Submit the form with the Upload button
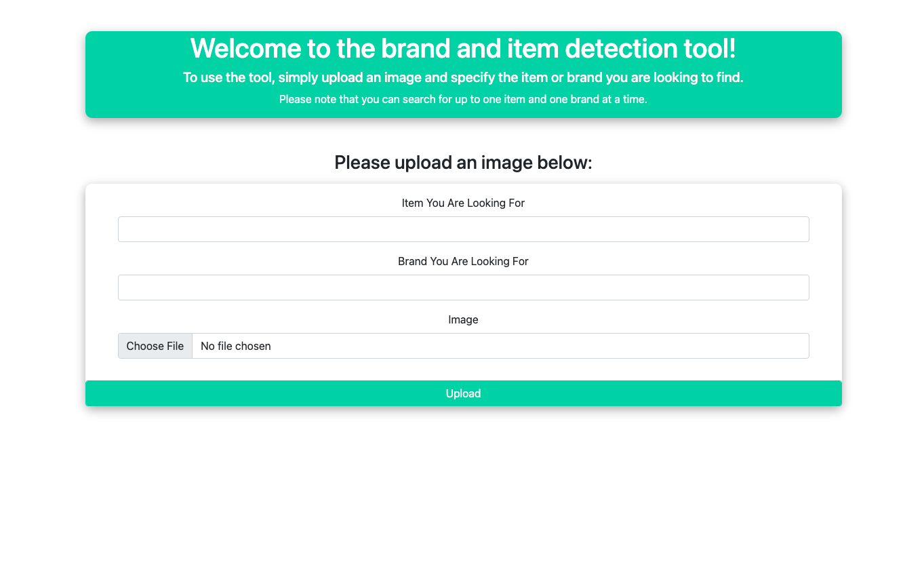The width and height of the screenshot is (924, 573). [463, 393]
